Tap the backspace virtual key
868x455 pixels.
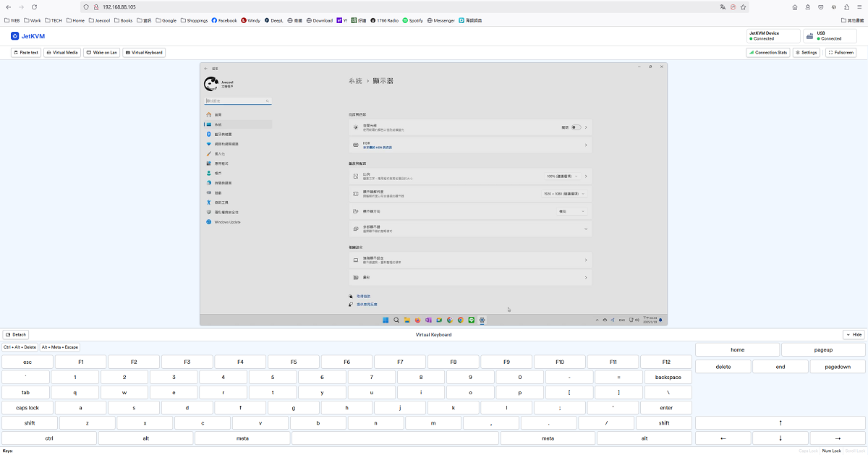pyautogui.click(x=668, y=377)
